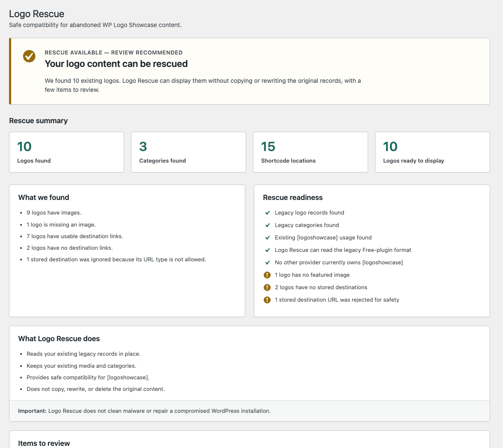Click the Rescue summary heading
Viewport: 503px width, 448px height.
[39, 121]
